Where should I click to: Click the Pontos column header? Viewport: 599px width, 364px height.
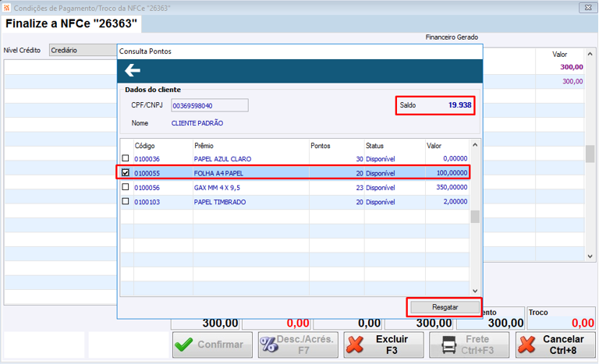[320, 146]
